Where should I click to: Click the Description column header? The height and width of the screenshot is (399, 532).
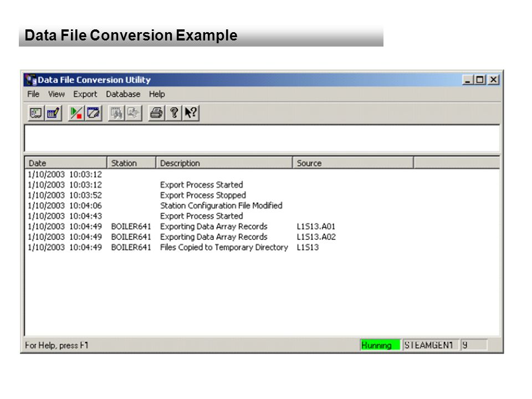[x=224, y=163]
